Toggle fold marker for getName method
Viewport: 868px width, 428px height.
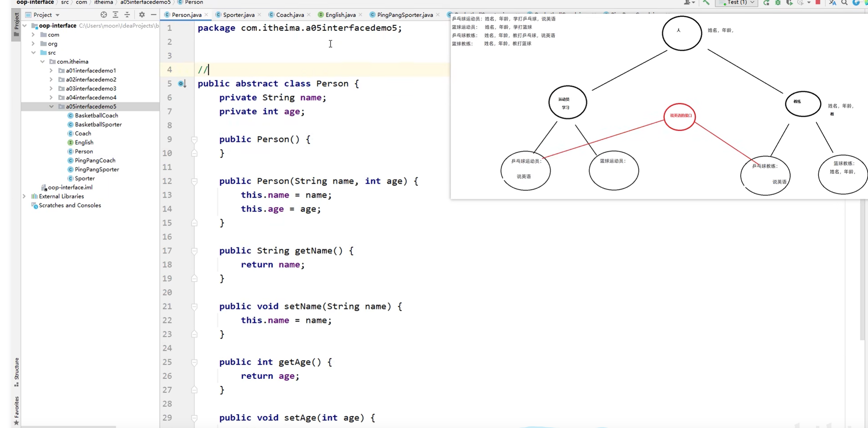click(x=194, y=251)
